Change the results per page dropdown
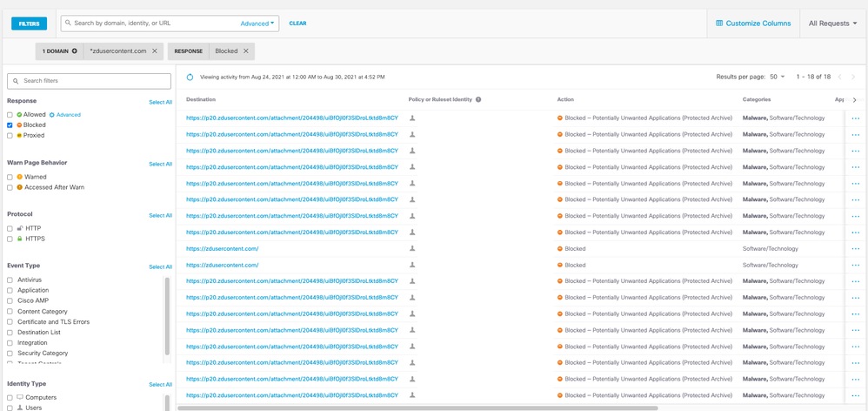This screenshot has width=868, height=411. tap(777, 77)
